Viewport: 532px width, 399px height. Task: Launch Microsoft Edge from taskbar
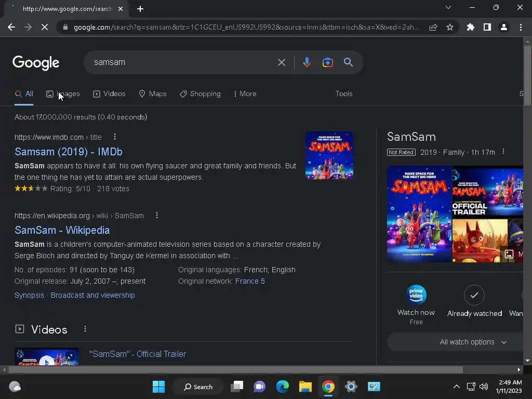[282, 387]
